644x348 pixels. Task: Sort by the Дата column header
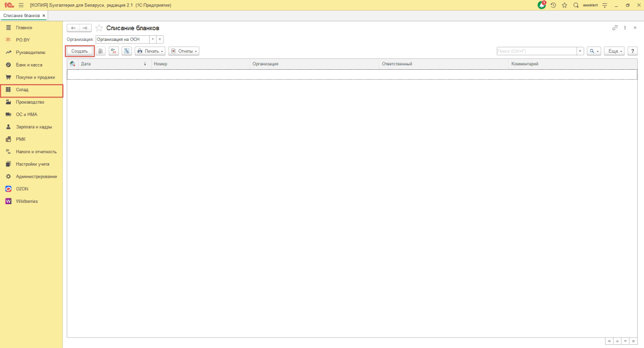(x=114, y=64)
